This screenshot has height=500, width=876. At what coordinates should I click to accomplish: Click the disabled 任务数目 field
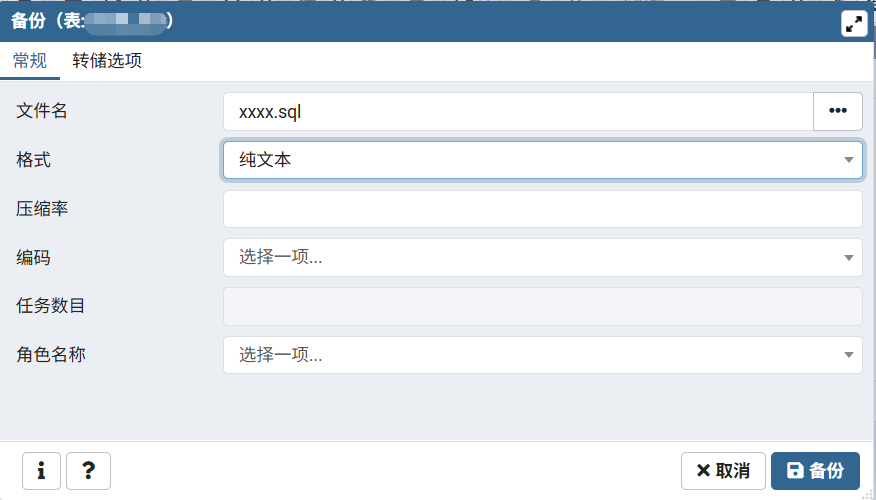pos(542,307)
